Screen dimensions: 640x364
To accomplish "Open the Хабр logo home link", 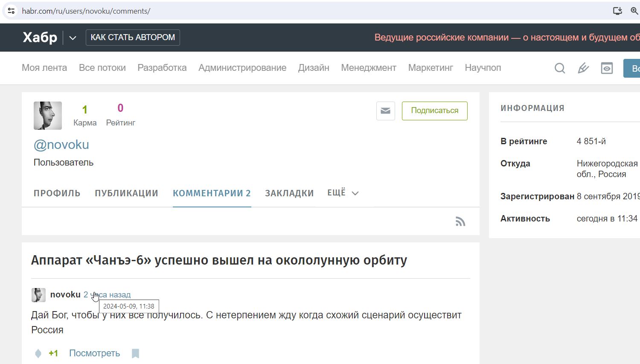I will tap(40, 38).
